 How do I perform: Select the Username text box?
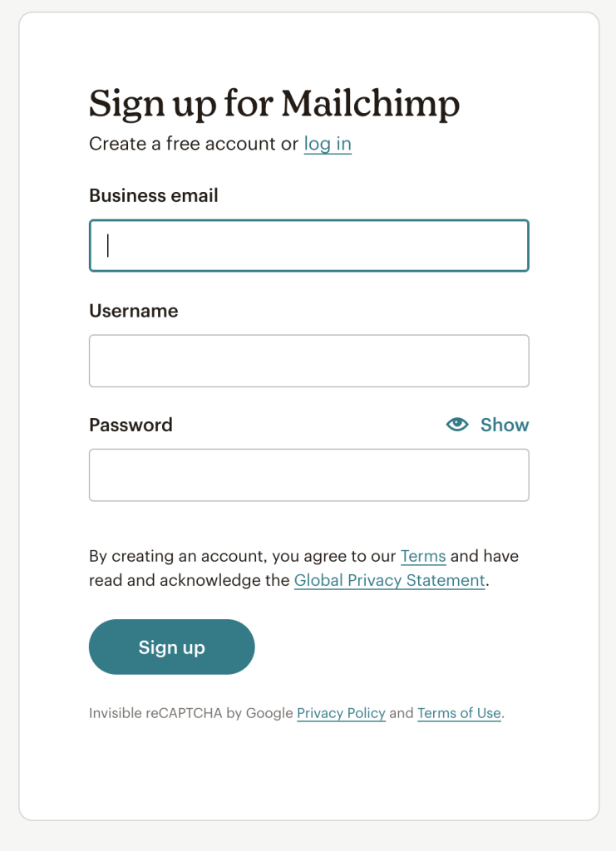click(308, 361)
